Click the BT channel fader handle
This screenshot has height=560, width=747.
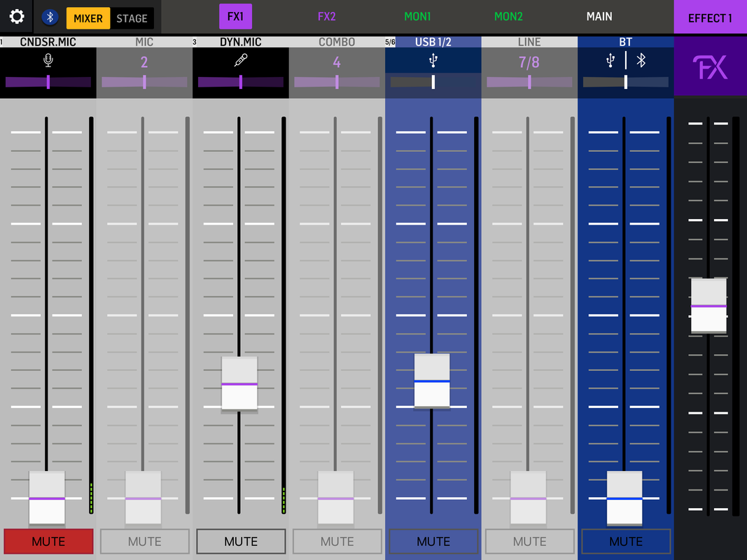click(624, 498)
